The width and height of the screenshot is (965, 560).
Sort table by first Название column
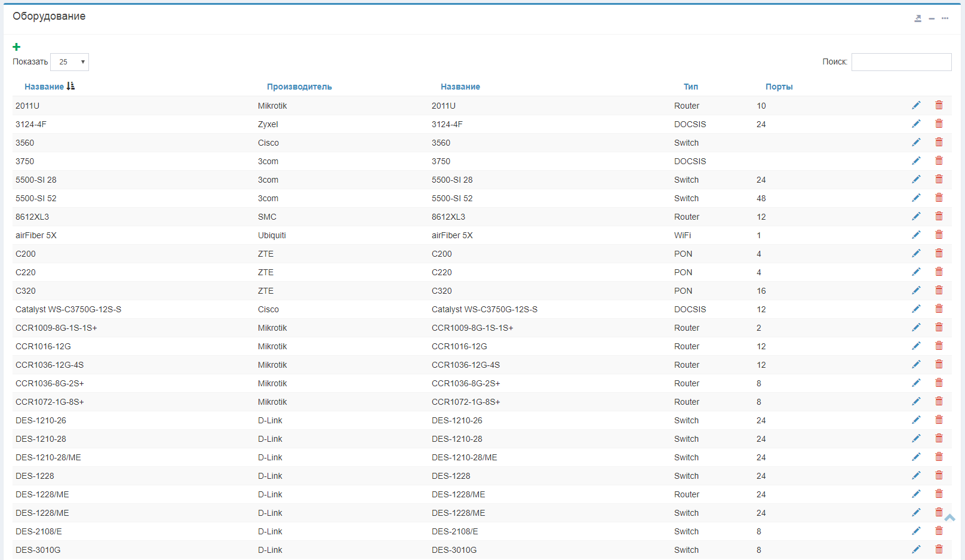pos(44,87)
